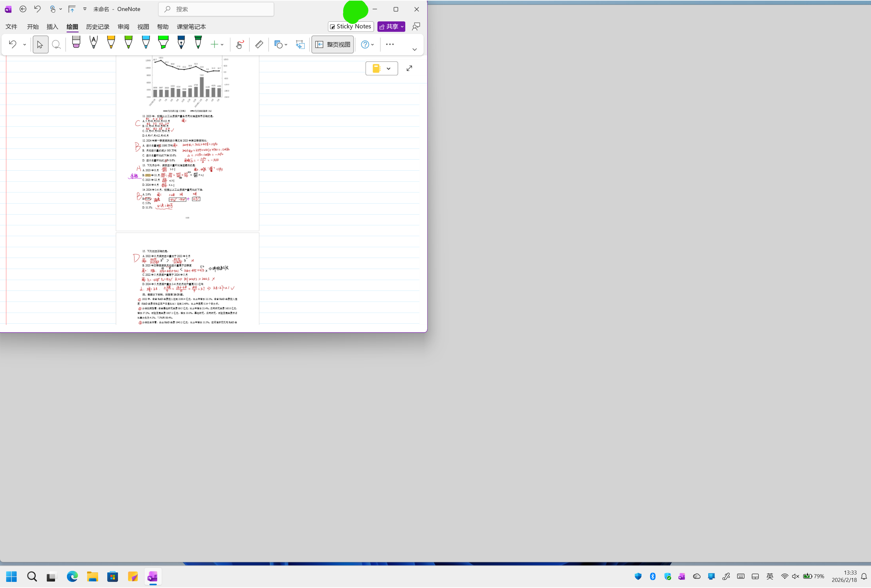This screenshot has height=588, width=871.
Task: Show more commands via ellipsis button
Action: pos(390,44)
